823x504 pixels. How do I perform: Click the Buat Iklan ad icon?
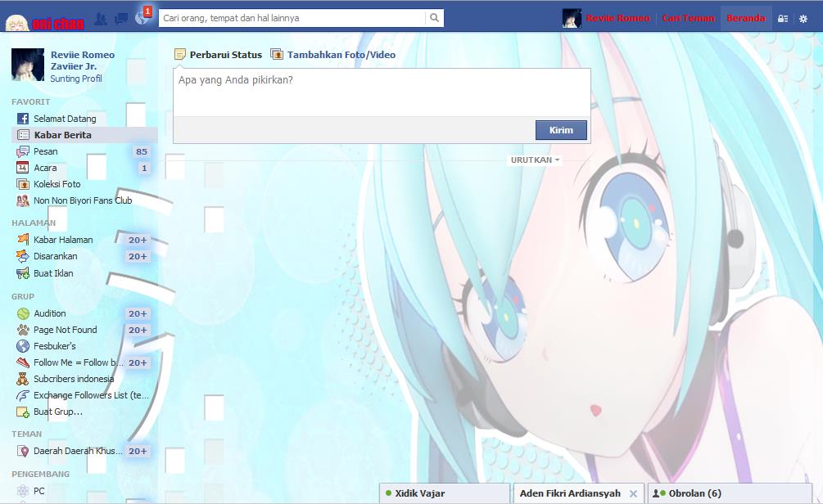[23, 273]
